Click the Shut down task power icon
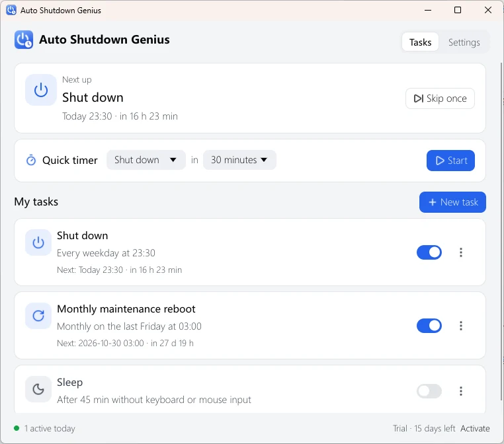Screen dimensions: 504x444 (x=38, y=242)
